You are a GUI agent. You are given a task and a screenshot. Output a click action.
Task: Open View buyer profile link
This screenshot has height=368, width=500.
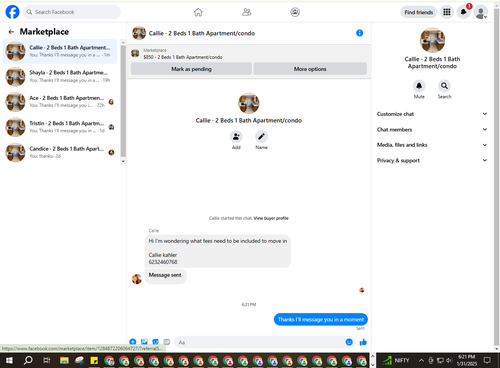tap(271, 218)
